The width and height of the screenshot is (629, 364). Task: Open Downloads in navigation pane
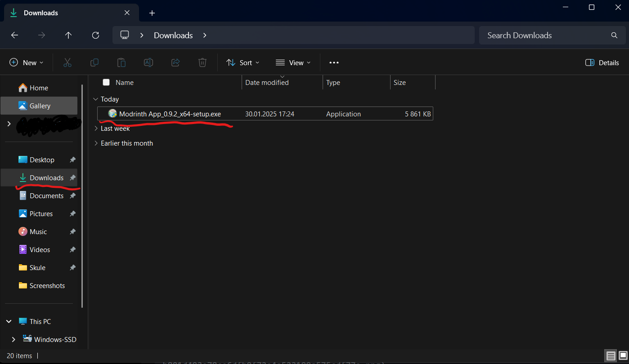tap(39, 178)
